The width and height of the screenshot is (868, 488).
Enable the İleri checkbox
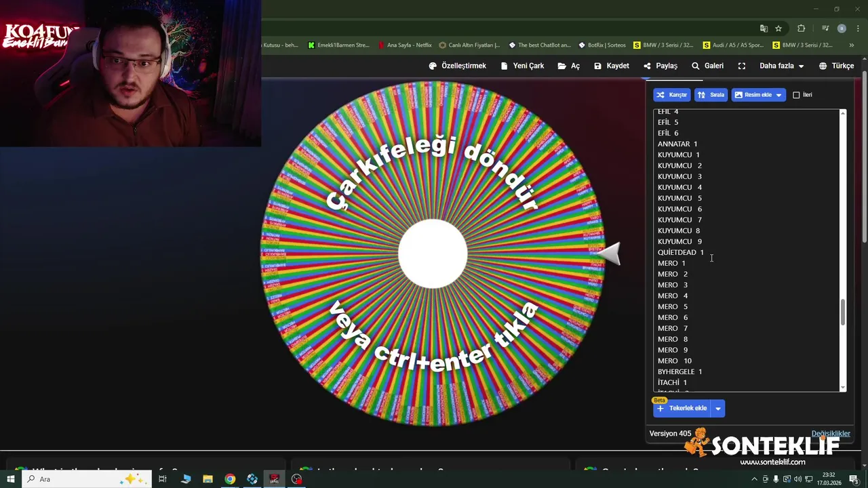pos(796,95)
